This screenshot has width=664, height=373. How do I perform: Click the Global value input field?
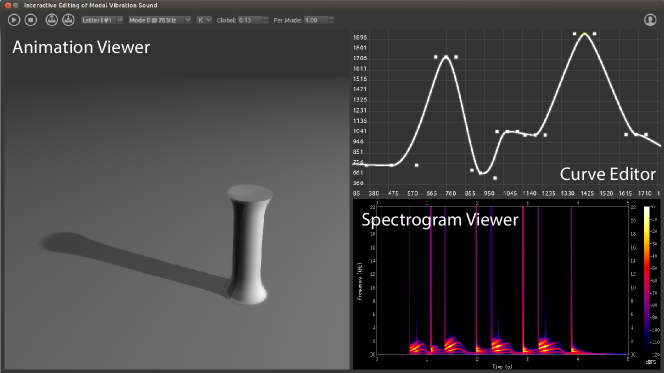click(250, 20)
